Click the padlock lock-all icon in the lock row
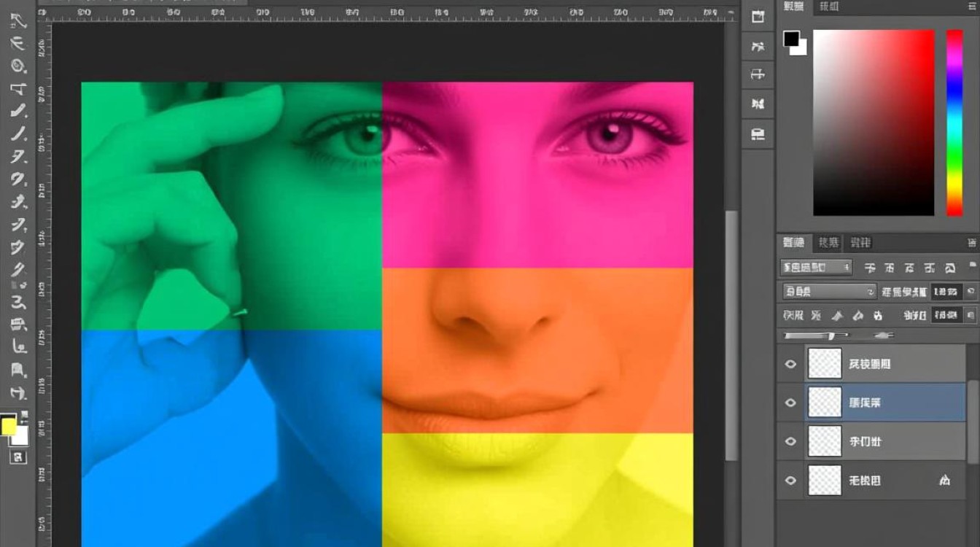The width and height of the screenshot is (980, 547). click(x=878, y=316)
